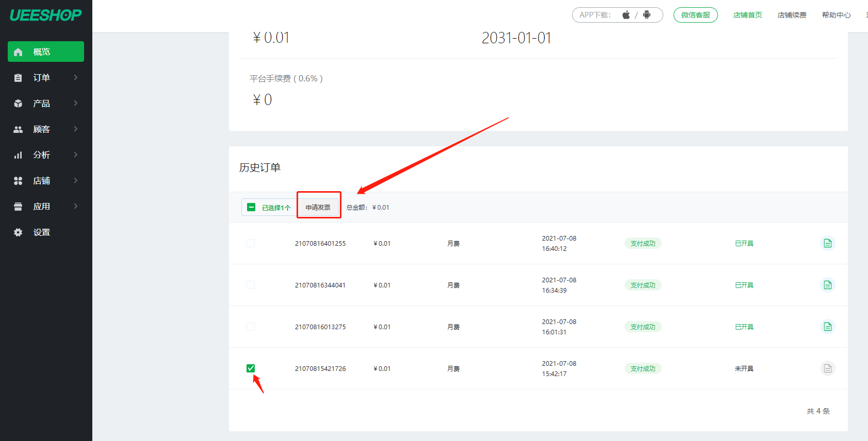Click the Apple iOS app download icon
Viewport: 868px width, 441px height.
point(626,15)
